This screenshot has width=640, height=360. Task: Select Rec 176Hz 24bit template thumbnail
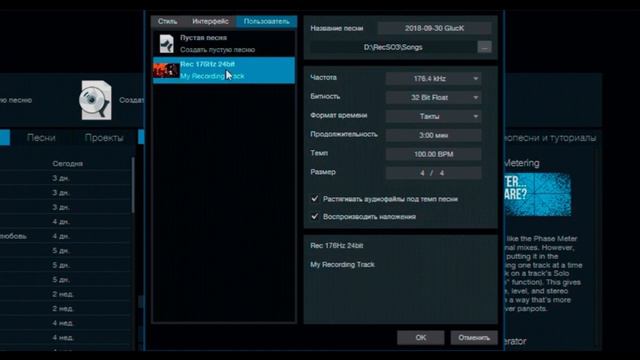(166, 70)
